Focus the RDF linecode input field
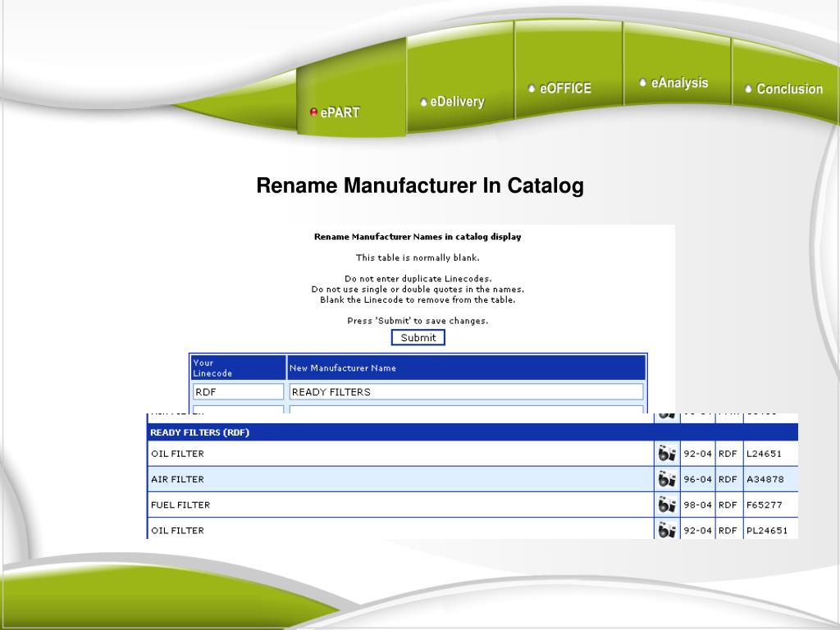840x630 pixels. pyautogui.click(x=239, y=391)
